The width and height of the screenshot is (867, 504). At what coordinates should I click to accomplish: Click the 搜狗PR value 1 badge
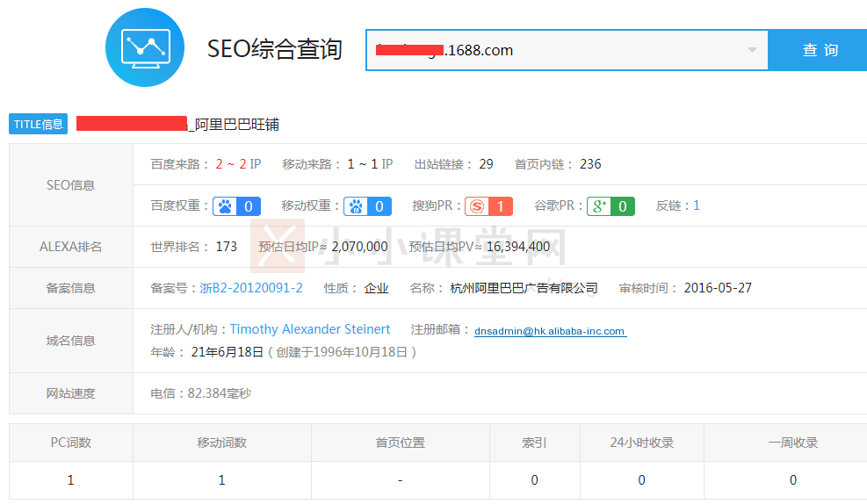[501, 206]
